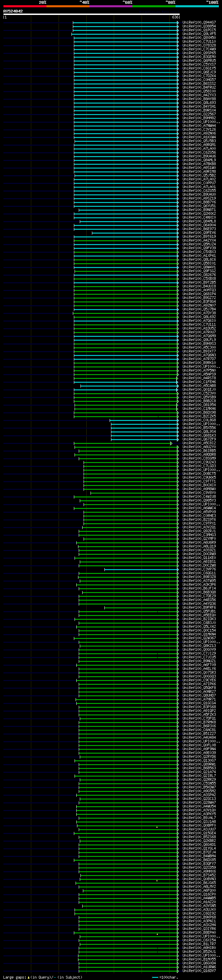
Task: Select label UniRef100_A8U2Y0
Action: pos(199,447)
